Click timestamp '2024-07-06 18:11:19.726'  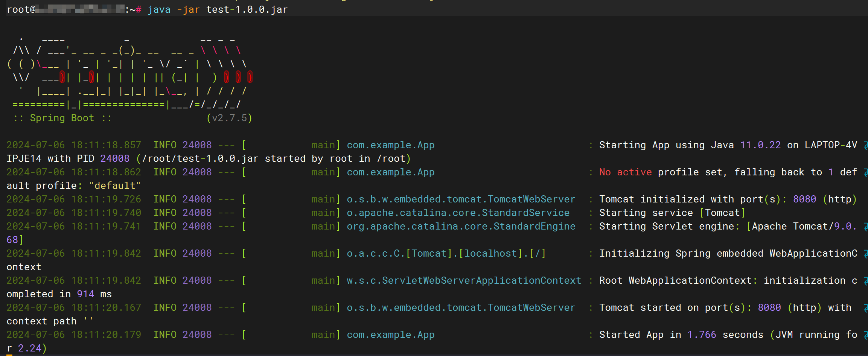coord(74,199)
